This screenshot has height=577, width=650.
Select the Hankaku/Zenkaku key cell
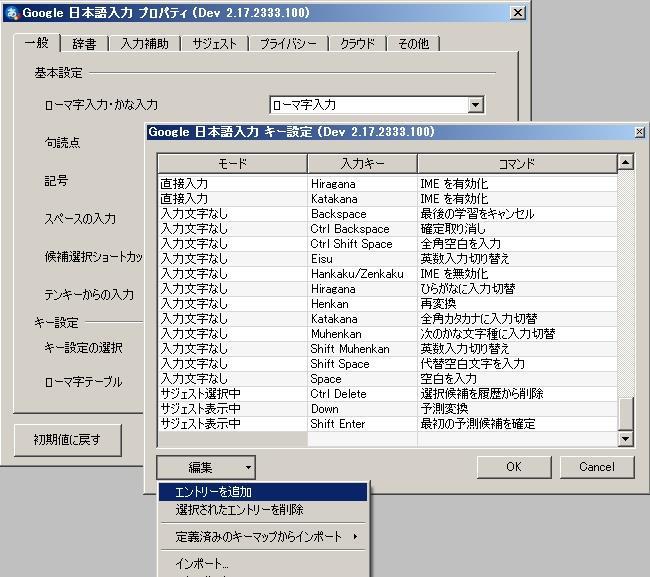(x=362, y=274)
